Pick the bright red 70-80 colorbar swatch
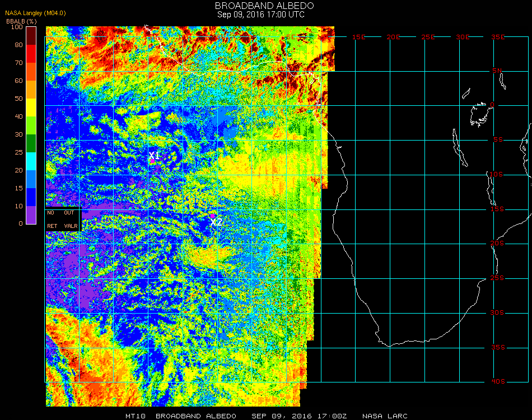This screenshot has height=420, width=532. [31, 54]
